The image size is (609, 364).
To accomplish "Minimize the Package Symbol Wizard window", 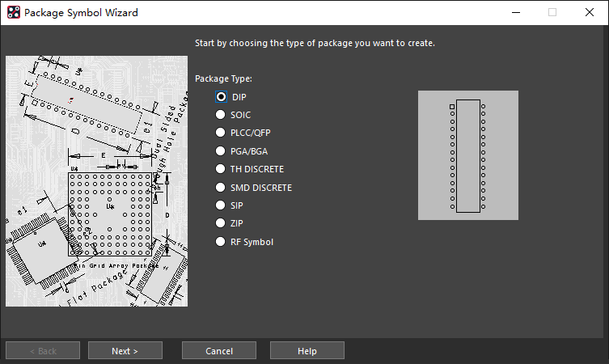I will [515, 13].
